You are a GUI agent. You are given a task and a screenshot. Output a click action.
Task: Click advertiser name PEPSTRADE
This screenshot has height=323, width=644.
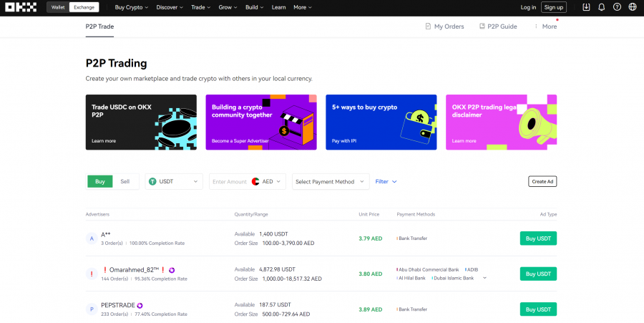118,305
